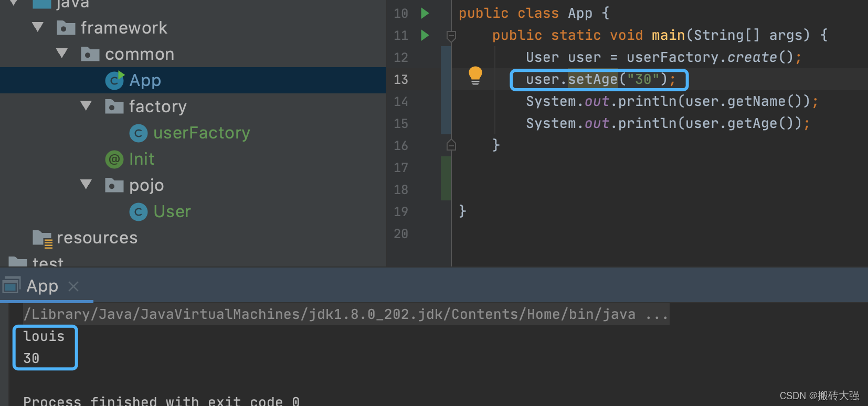Click closing brace on line 19
Viewport: 868px width, 406px height.
click(x=462, y=211)
